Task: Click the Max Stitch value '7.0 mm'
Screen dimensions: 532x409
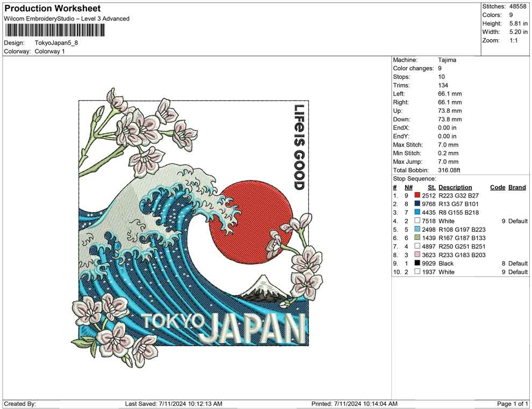Action: pos(448,145)
